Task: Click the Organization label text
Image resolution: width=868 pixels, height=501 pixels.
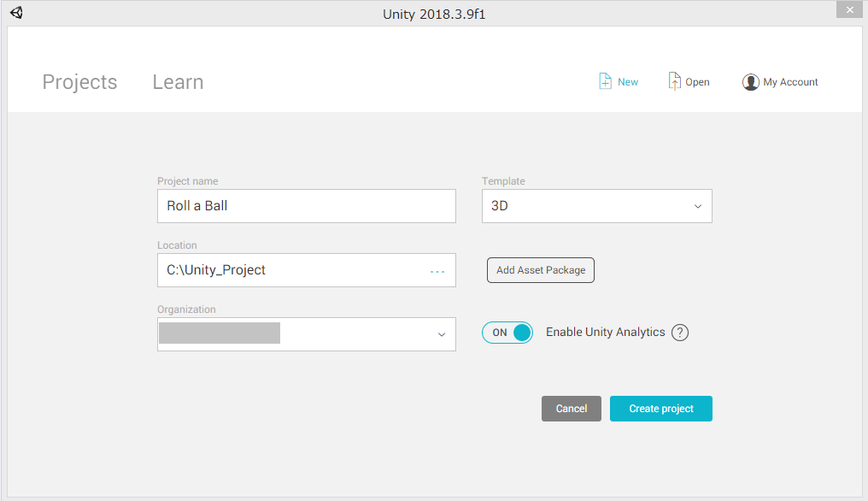Action: (186, 309)
